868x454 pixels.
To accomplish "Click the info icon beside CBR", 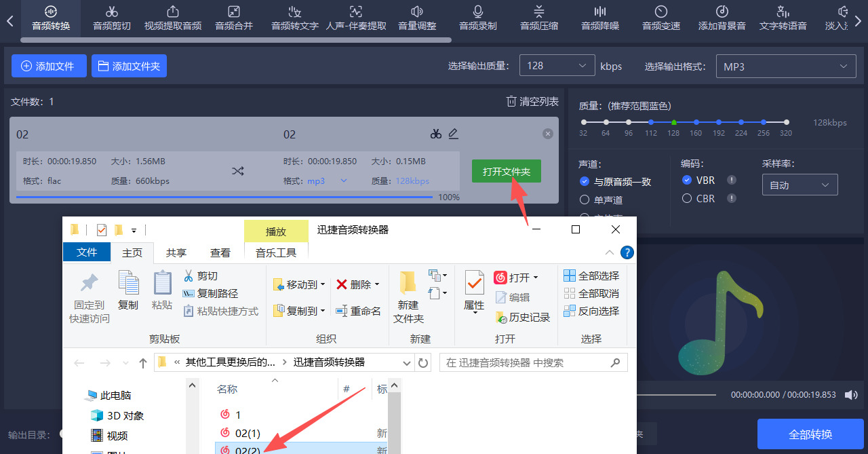I will [732, 198].
